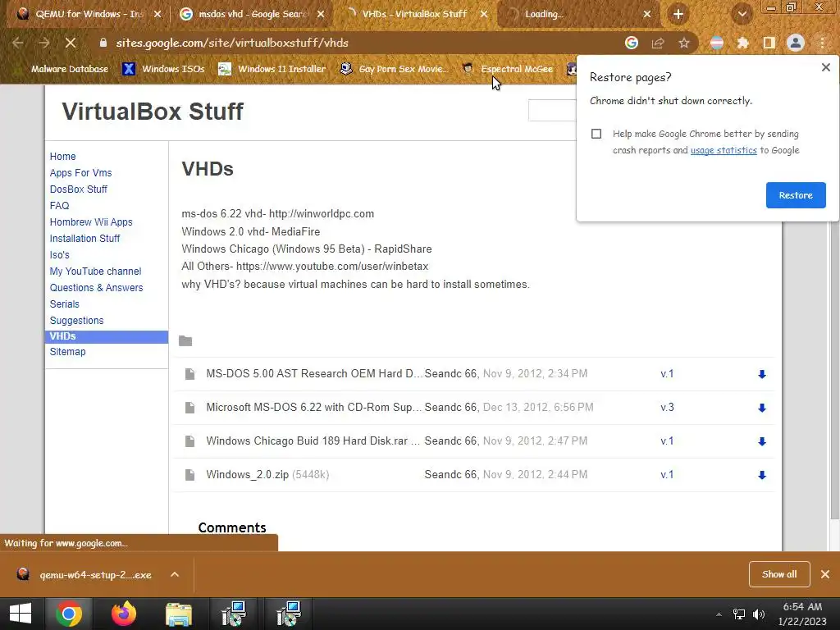The image size is (840, 630).
Task: Download Microsoft MS-DOS 6.22 with CD-Rom file
Action: [x=762, y=408]
